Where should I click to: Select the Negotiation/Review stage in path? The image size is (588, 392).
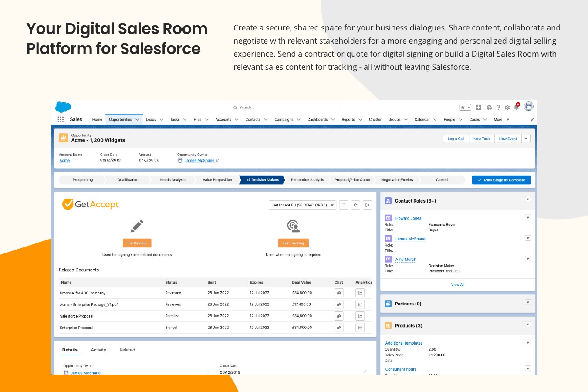(x=397, y=180)
